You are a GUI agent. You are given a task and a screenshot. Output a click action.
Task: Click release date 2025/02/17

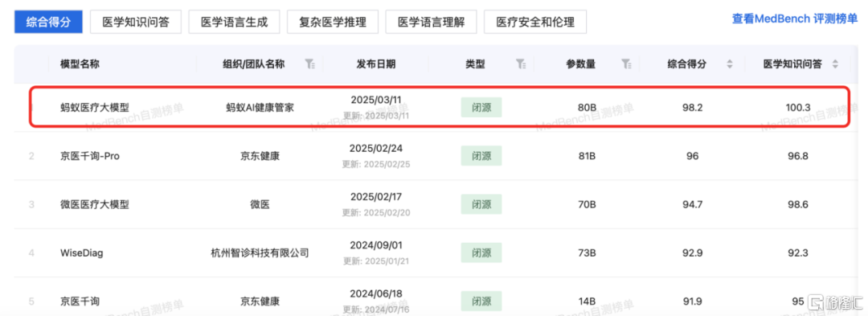pyautogui.click(x=376, y=197)
